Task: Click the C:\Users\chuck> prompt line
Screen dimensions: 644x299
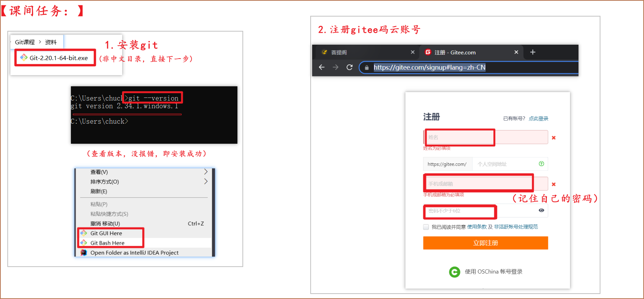Action: coord(99,121)
